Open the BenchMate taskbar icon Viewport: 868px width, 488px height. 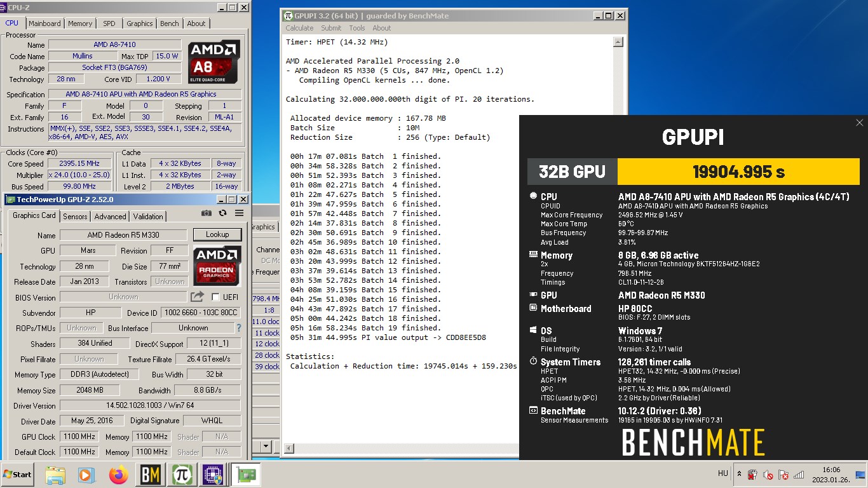click(151, 475)
